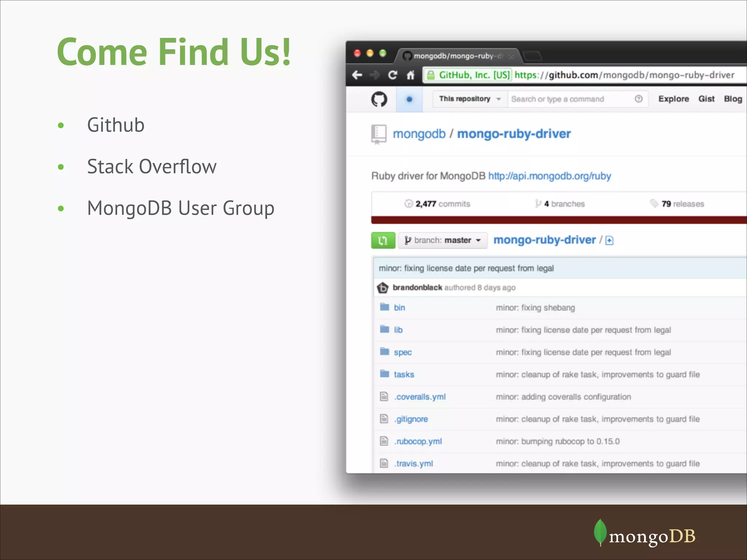Click the green SSL padlock icon
This screenshot has width=747, height=560.
(x=431, y=75)
